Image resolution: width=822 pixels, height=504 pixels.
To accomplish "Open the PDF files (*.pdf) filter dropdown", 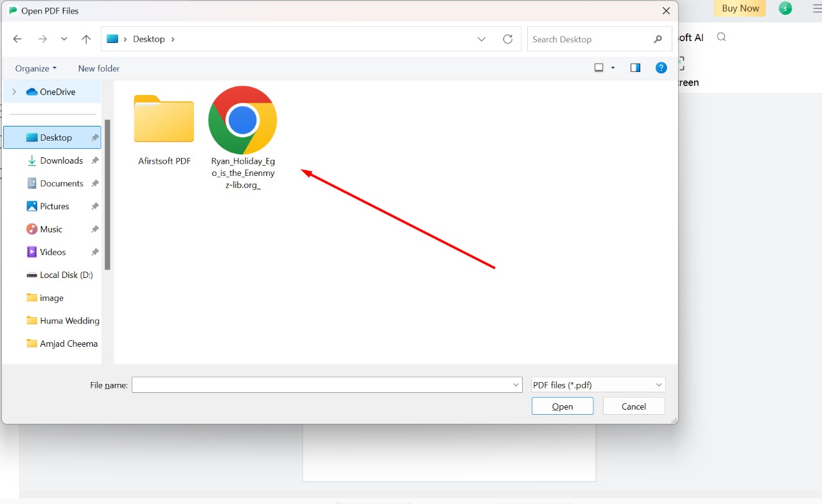I will click(598, 385).
